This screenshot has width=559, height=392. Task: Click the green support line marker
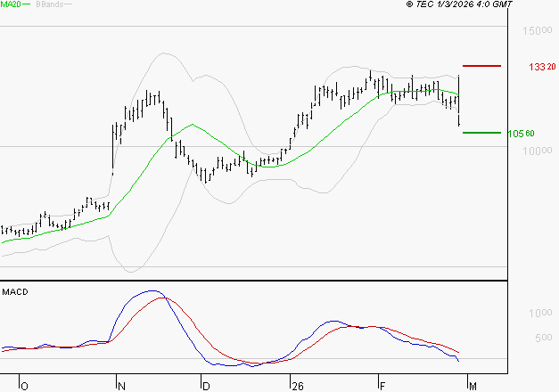point(481,133)
